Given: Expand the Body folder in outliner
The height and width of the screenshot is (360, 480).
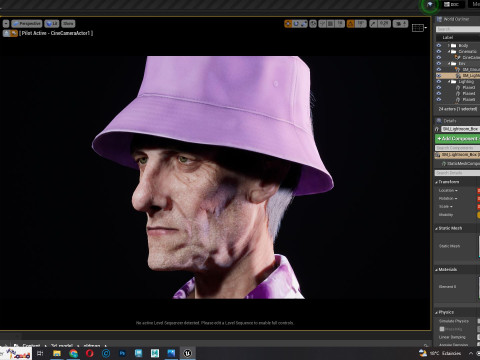Looking at the screenshot, I should click(449, 45).
